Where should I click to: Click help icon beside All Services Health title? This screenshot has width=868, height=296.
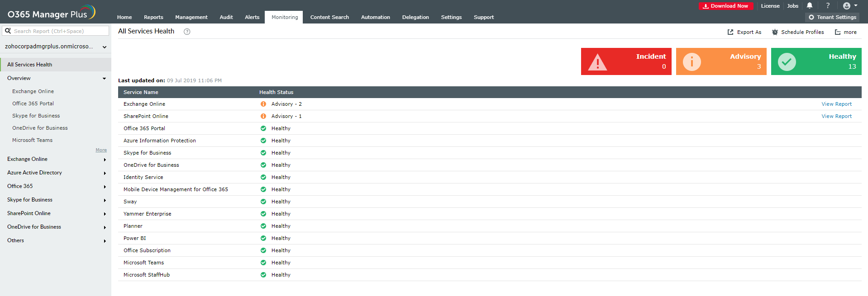coord(187,32)
